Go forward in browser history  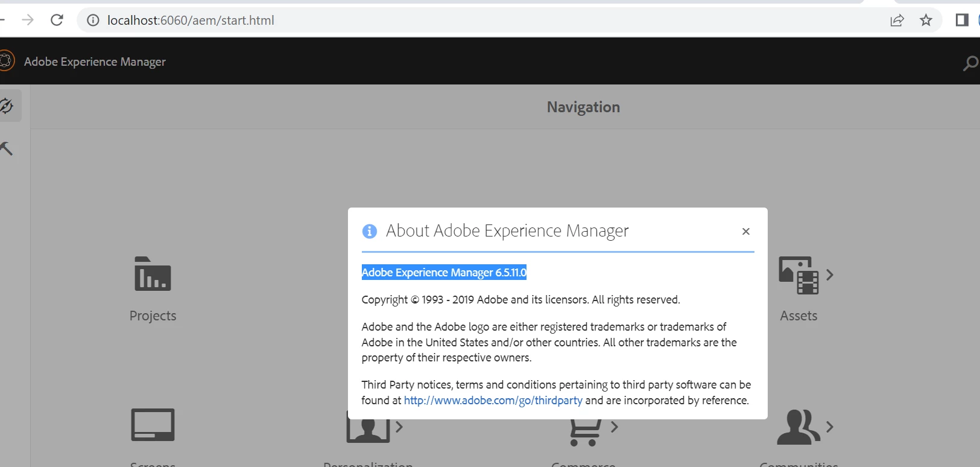tap(28, 20)
